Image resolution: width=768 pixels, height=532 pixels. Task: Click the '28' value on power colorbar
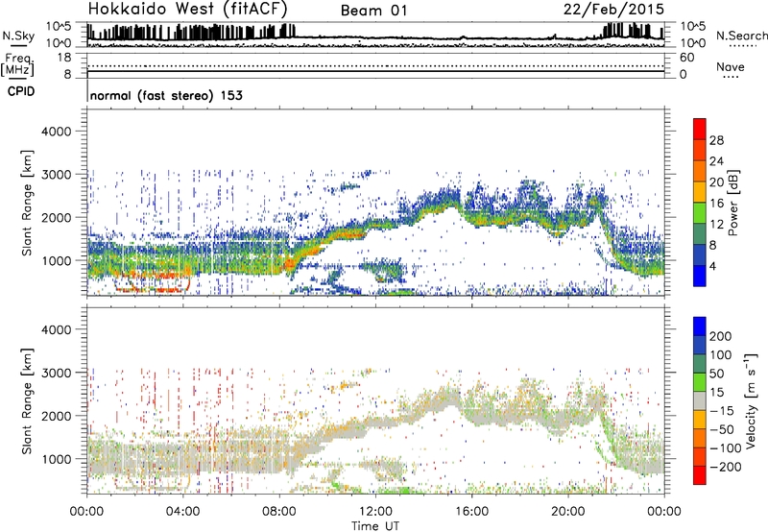point(716,140)
